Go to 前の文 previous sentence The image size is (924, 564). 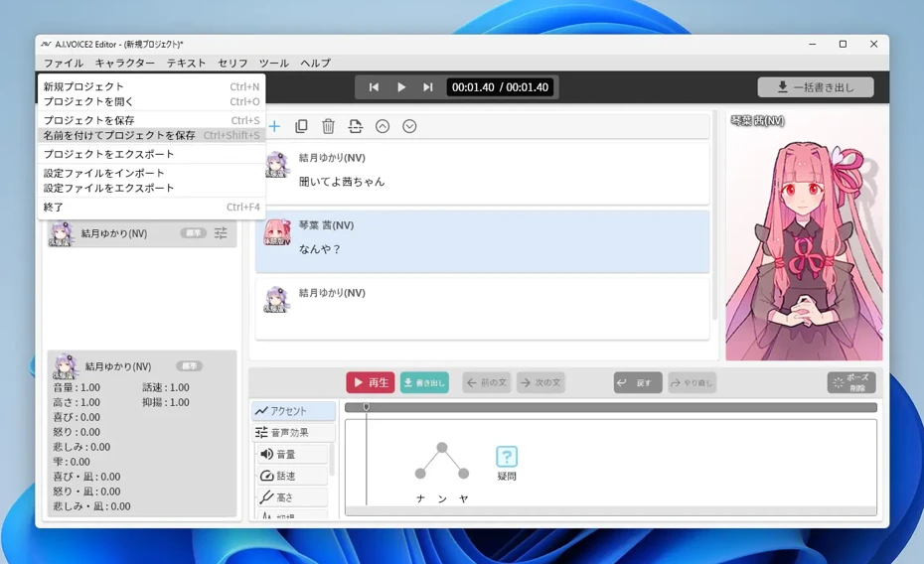[x=487, y=382]
